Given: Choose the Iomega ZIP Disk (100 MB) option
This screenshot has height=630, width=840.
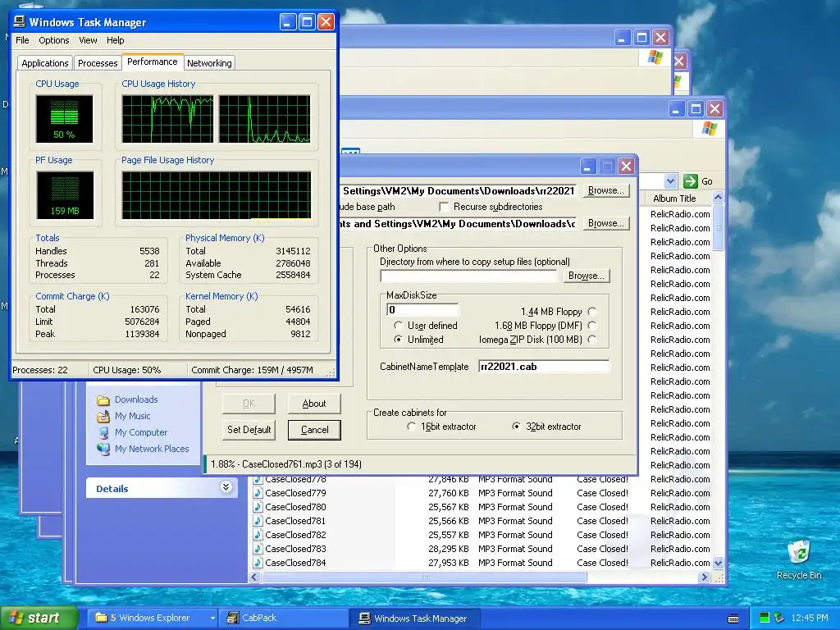Looking at the screenshot, I should coord(592,339).
